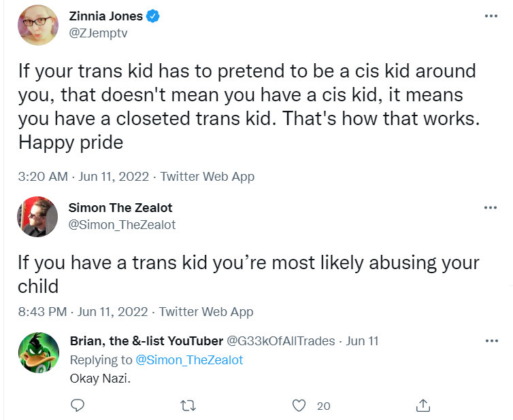Open the more options menu on Zinnia's tweet
This screenshot has height=420, width=513.
point(491,16)
